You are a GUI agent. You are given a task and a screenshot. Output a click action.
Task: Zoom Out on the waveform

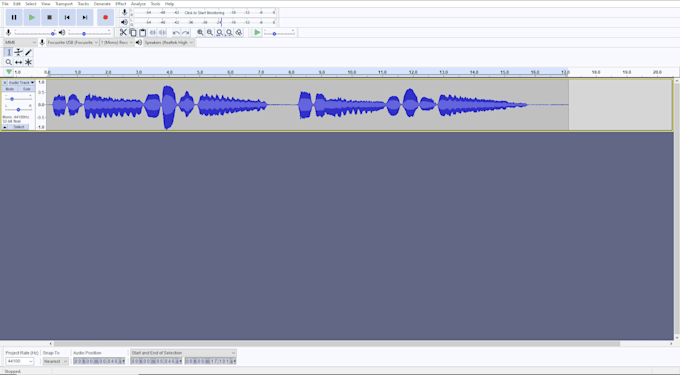point(209,33)
